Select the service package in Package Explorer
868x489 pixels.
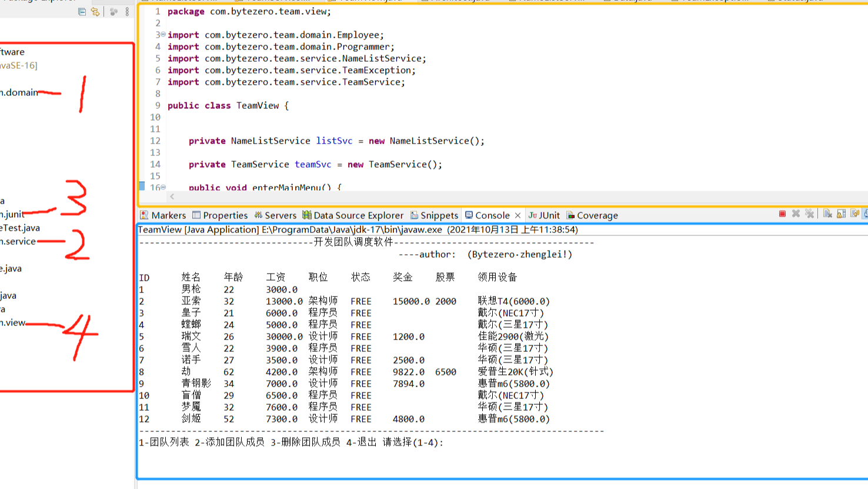pos(18,241)
